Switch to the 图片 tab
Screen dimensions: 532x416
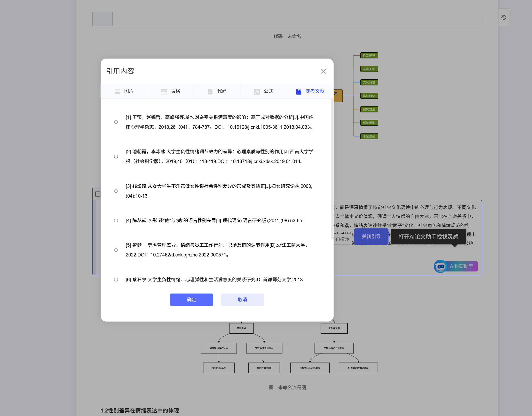[124, 91]
